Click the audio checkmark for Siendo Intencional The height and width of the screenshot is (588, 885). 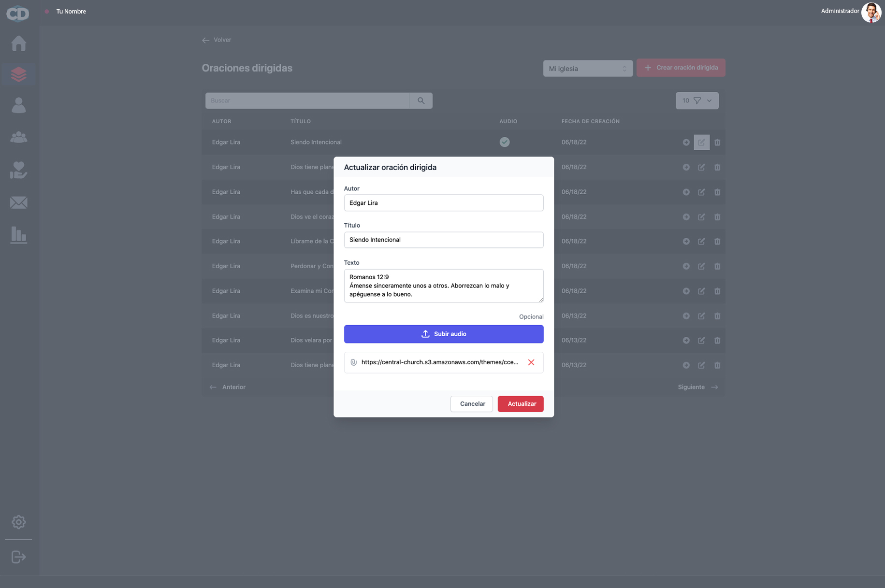(x=505, y=142)
